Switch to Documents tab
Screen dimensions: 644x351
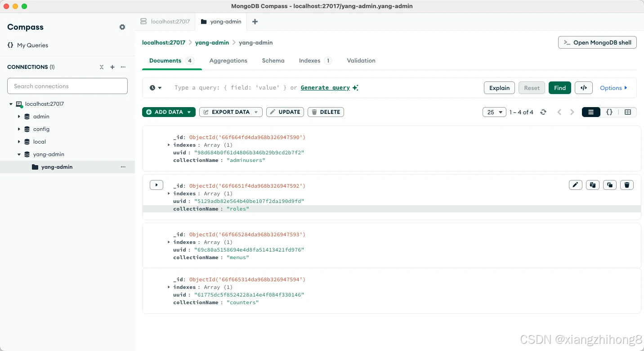tap(172, 61)
